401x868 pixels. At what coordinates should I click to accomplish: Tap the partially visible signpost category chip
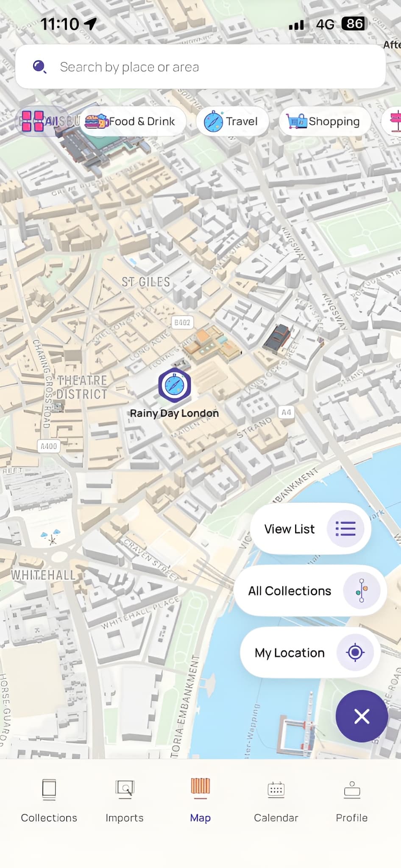click(x=392, y=122)
